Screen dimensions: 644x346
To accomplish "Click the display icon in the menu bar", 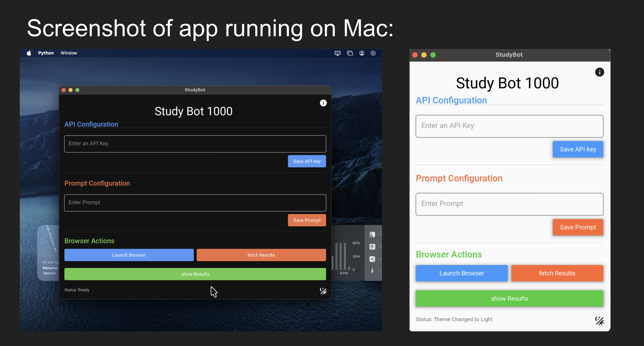I will [x=338, y=53].
